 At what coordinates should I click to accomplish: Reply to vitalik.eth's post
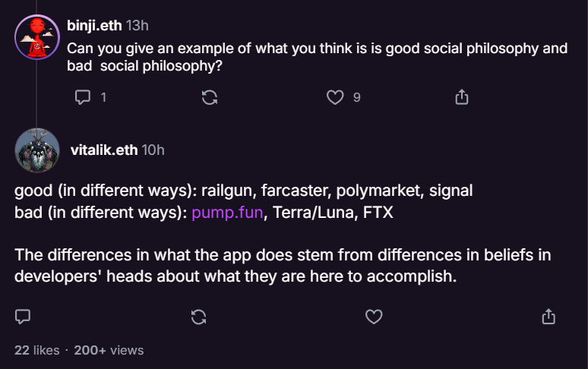click(23, 317)
